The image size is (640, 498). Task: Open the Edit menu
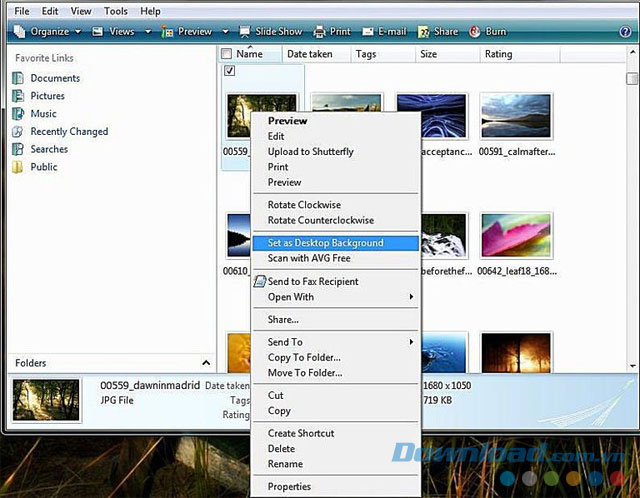click(x=50, y=11)
